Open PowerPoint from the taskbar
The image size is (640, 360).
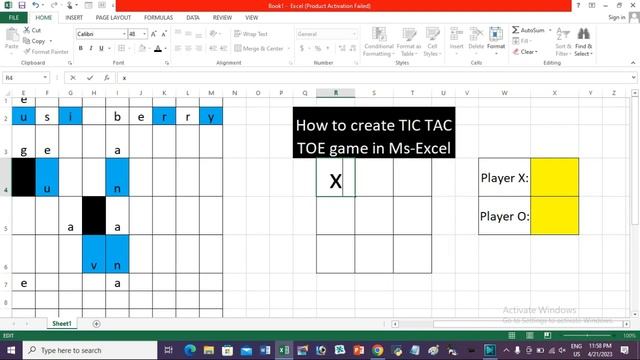(359, 350)
